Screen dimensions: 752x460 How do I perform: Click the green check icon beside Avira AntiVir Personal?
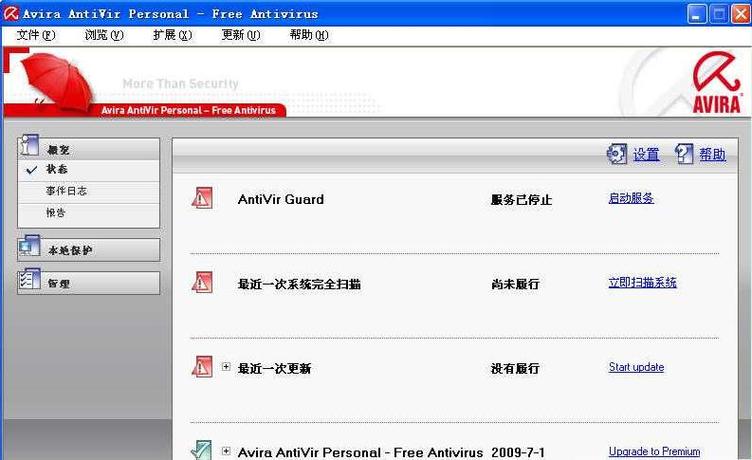point(202,451)
